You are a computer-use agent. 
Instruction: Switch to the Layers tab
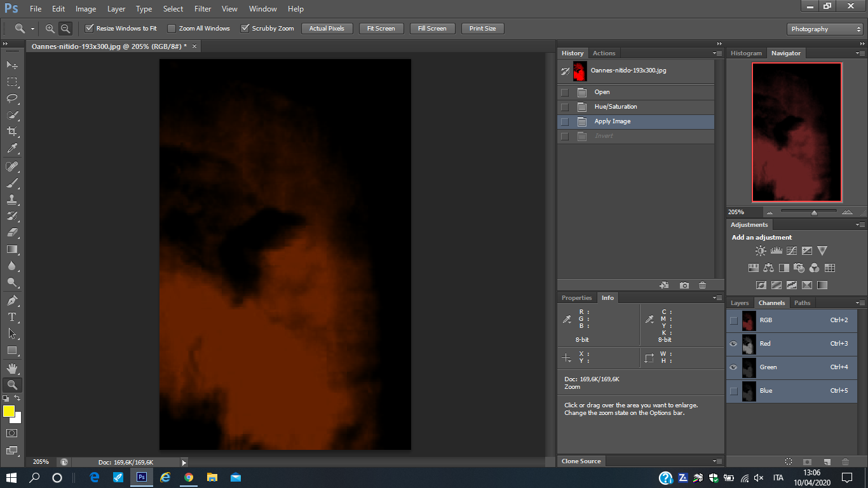click(x=740, y=303)
